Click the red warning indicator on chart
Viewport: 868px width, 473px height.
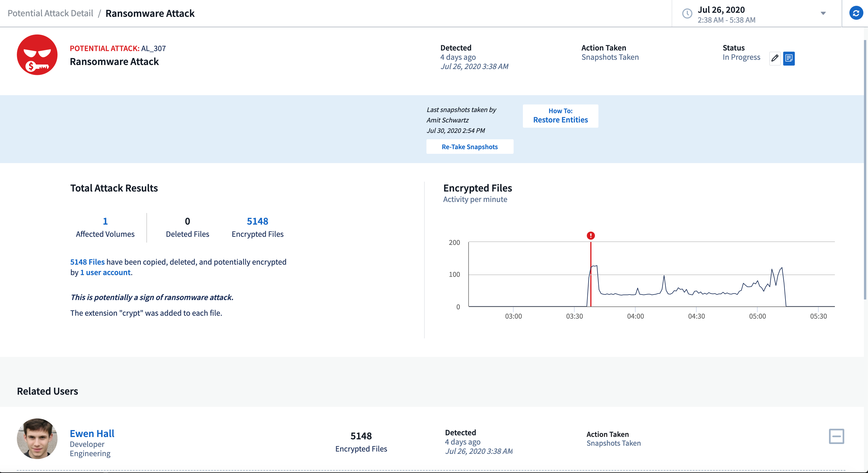point(591,236)
